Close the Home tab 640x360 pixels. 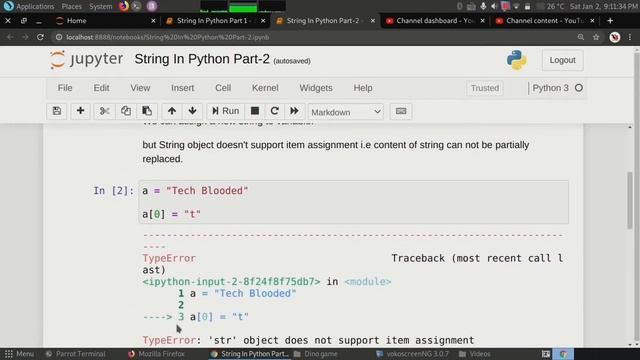[x=153, y=21]
